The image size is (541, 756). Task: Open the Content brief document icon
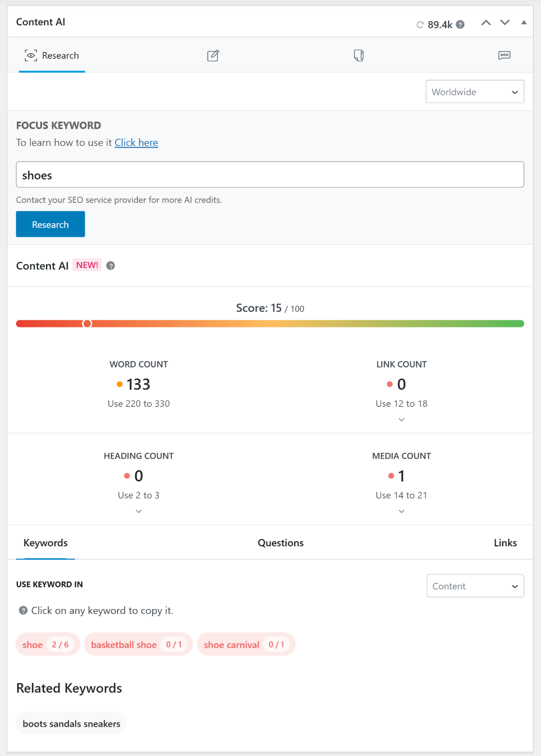(x=358, y=55)
